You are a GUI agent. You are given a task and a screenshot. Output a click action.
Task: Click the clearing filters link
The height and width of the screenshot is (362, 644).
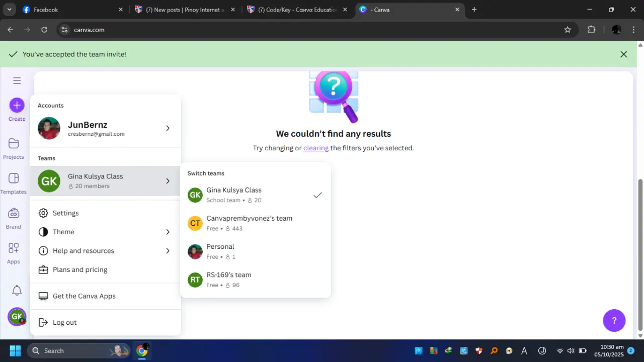[x=316, y=148]
